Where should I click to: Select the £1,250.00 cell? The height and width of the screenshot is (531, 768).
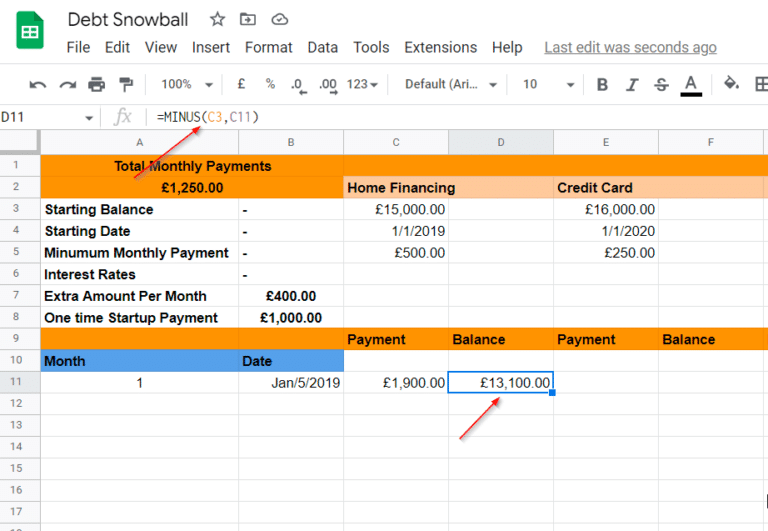192,188
